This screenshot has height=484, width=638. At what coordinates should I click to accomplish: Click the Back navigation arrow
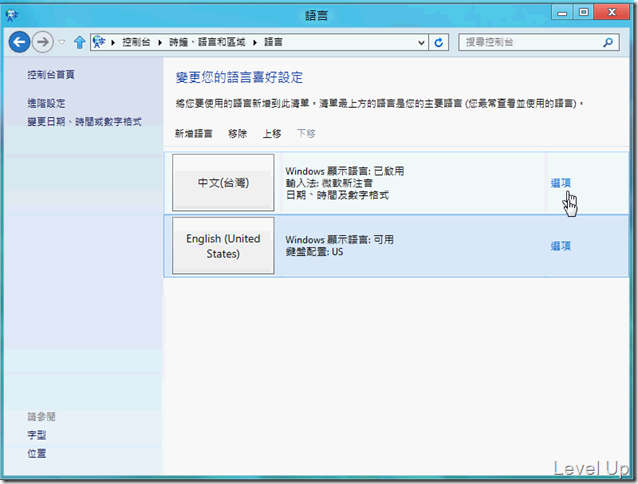point(19,42)
